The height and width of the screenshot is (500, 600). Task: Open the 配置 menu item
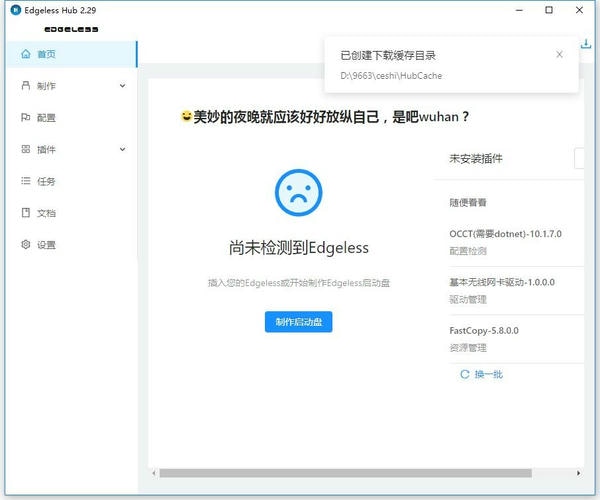(x=72, y=117)
